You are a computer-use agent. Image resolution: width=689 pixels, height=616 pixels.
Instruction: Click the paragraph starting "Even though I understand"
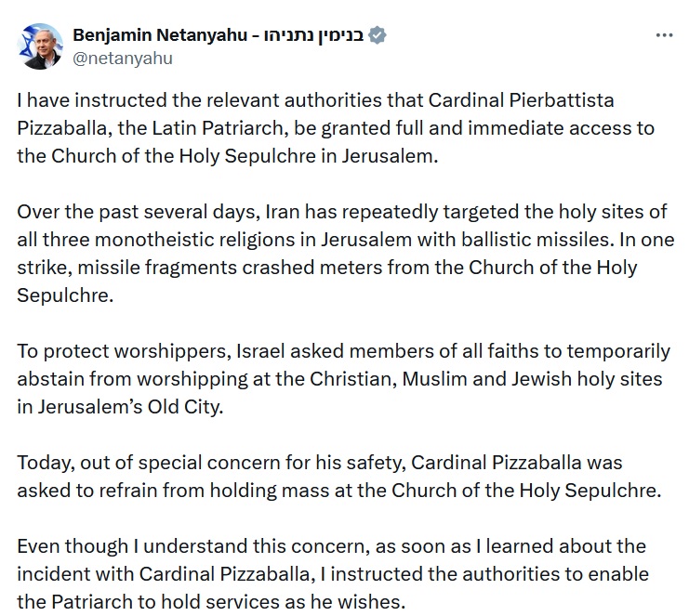tap(333, 573)
